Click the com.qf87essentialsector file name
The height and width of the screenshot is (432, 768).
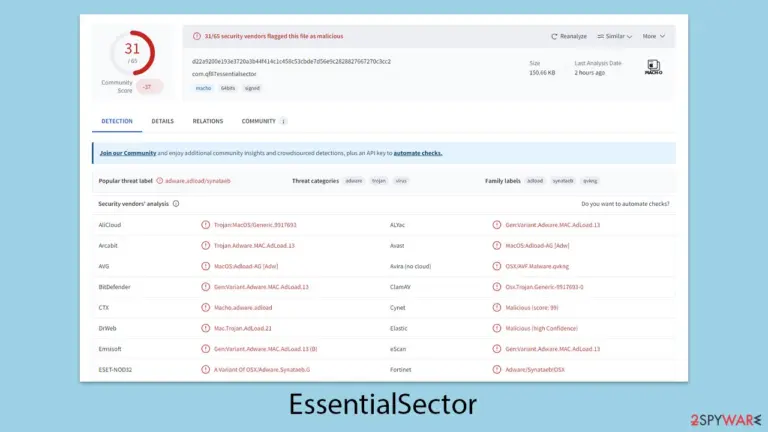click(x=224, y=74)
